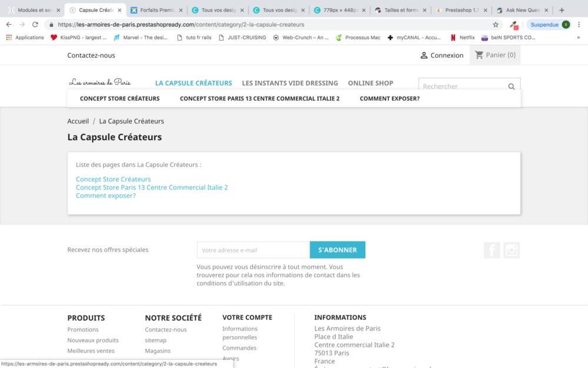Open the JUST-CRUISING bookmark
588x368 pixels.
pyautogui.click(x=242, y=38)
